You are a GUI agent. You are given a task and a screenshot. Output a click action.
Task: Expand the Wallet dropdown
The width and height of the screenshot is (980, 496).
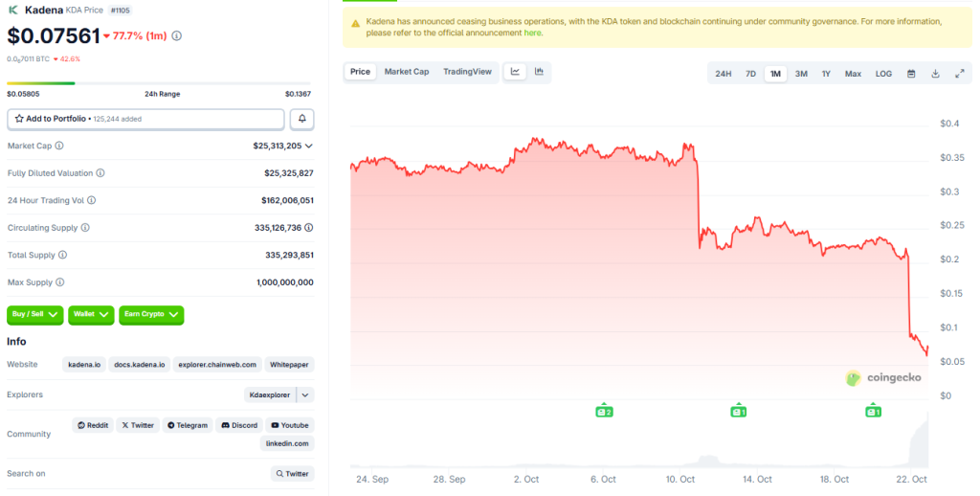tap(92, 314)
